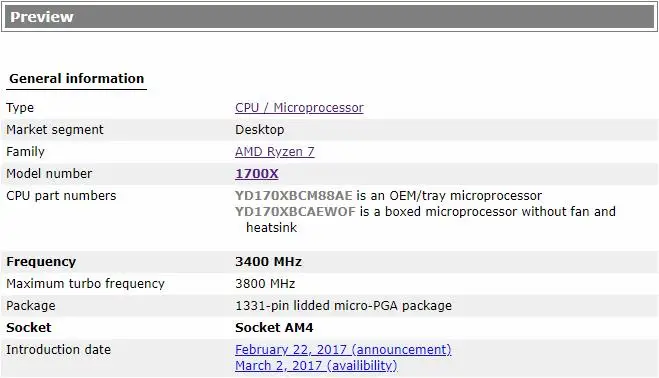
Task: Open the 1700X model number link
Action: [256, 174]
